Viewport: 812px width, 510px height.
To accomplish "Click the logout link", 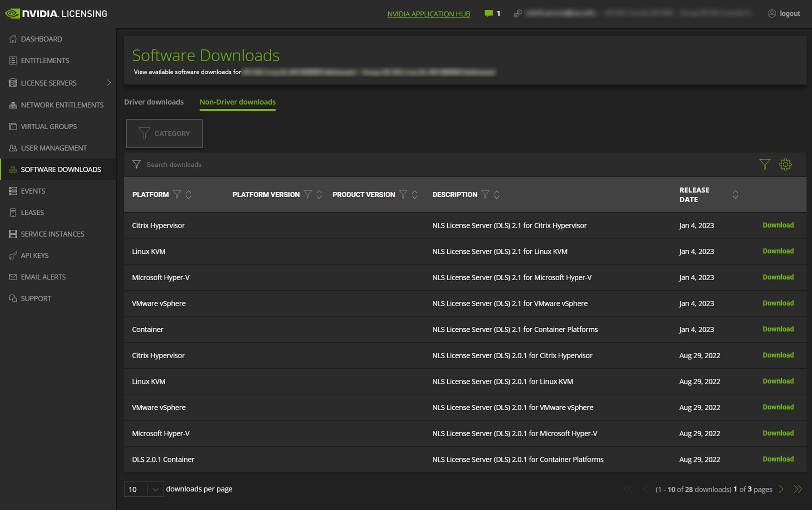I will [790, 14].
